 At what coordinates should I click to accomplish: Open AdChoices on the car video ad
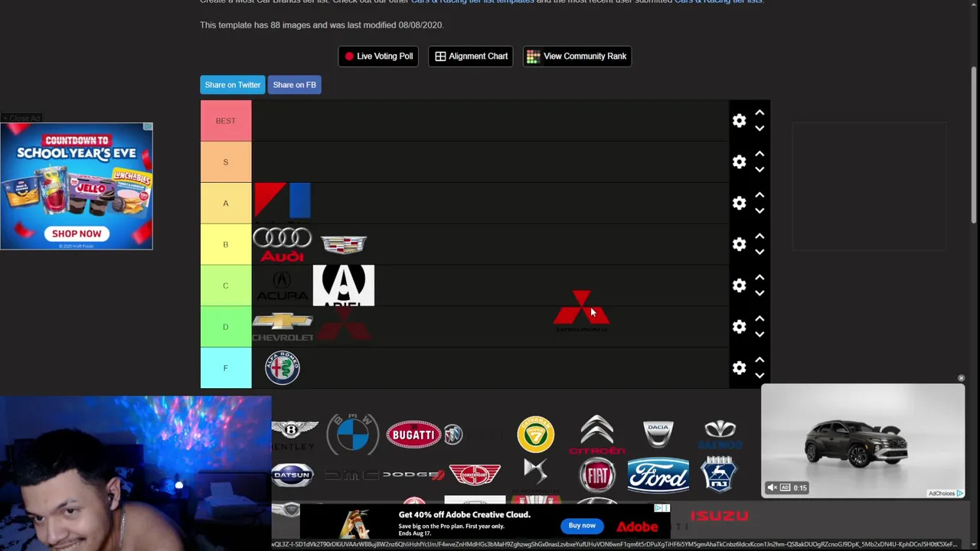point(946,494)
